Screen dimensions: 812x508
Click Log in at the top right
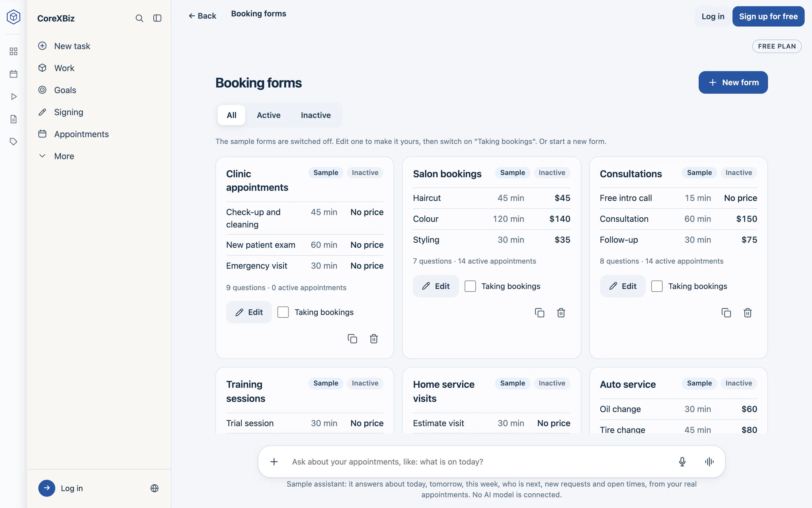[x=713, y=16]
